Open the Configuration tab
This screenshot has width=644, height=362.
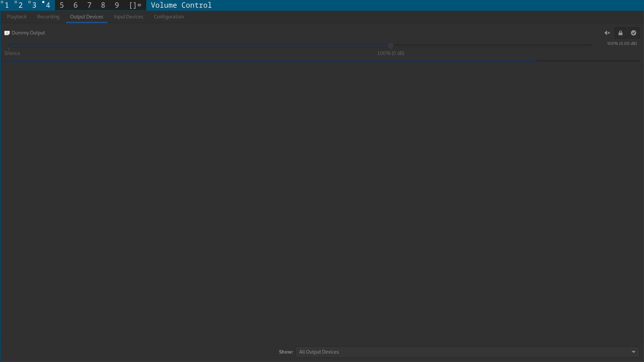[x=169, y=17]
